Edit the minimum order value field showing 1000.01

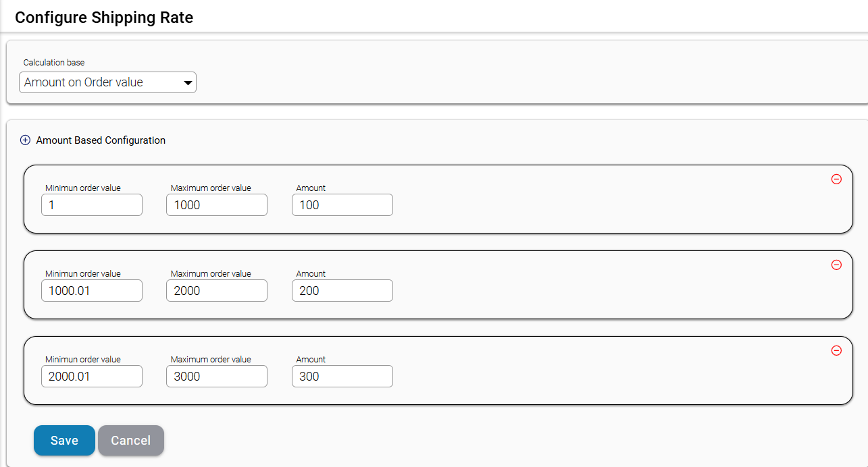[x=92, y=291]
